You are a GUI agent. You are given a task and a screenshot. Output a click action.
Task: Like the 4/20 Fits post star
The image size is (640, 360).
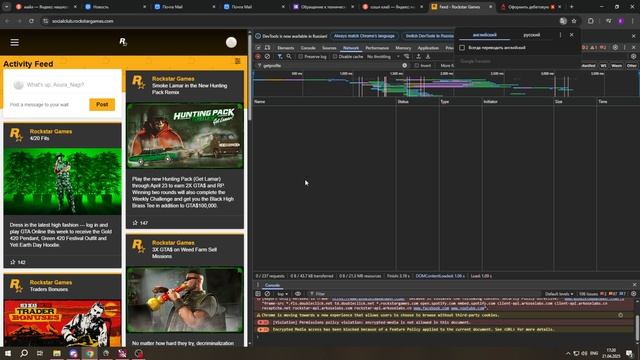coord(13,262)
